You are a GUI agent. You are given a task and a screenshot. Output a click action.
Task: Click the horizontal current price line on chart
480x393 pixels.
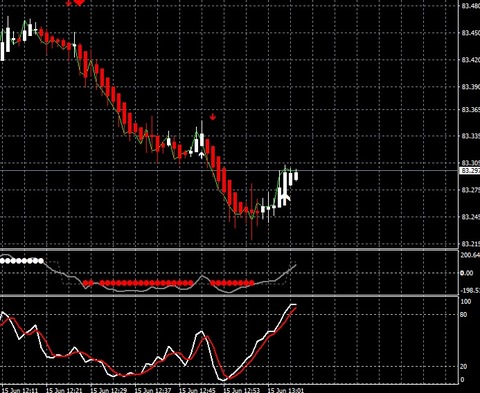(230, 171)
